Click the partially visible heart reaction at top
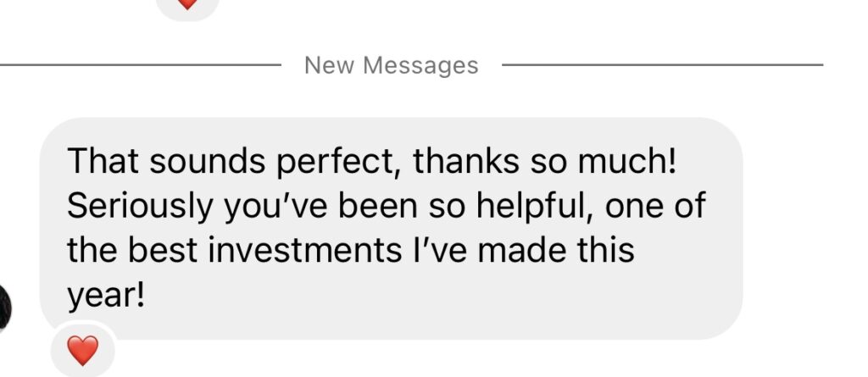The image size is (868, 377). [x=187, y=4]
